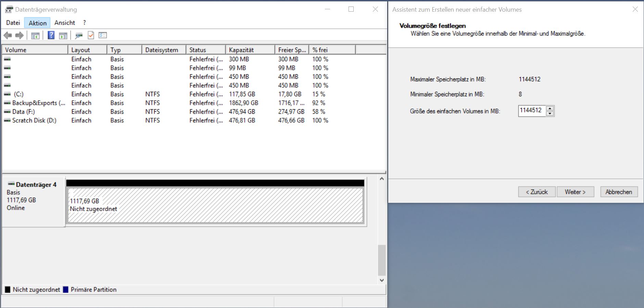
Task: Increase volume size with up spinner arrow
Action: point(550,109)
